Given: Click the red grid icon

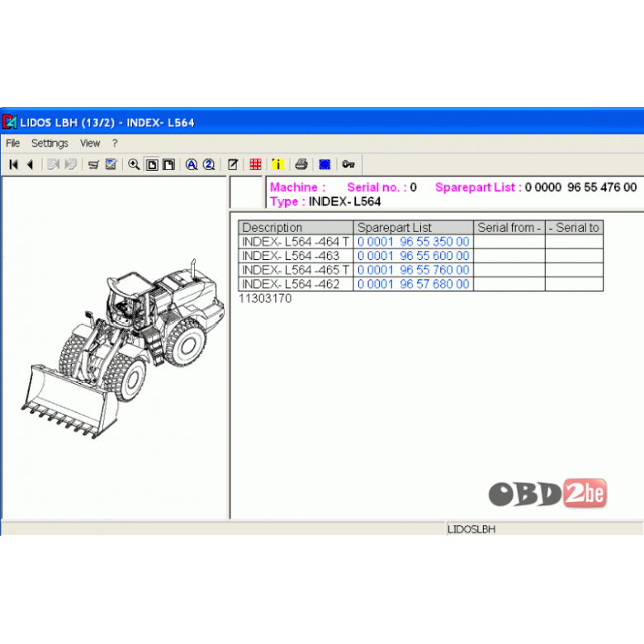Looking at the screenshot, I should click(255, 164).
